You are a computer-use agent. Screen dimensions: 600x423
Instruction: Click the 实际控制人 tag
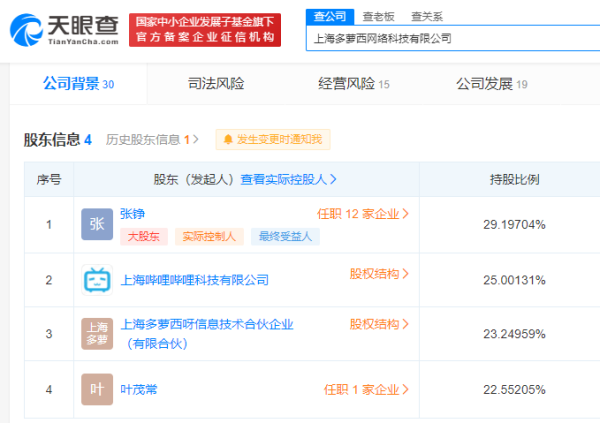209,237
